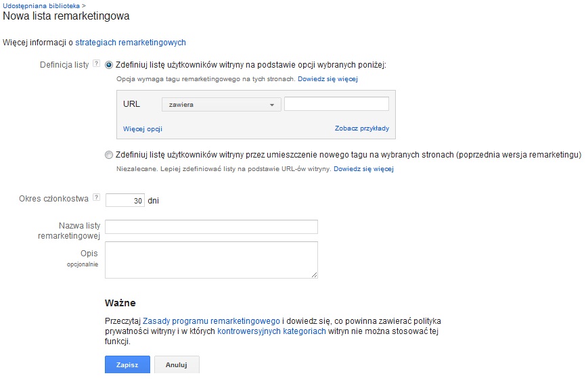Select the radio option to define list by URL options
This screenshot has height=380, width=588.
(109, 65)
